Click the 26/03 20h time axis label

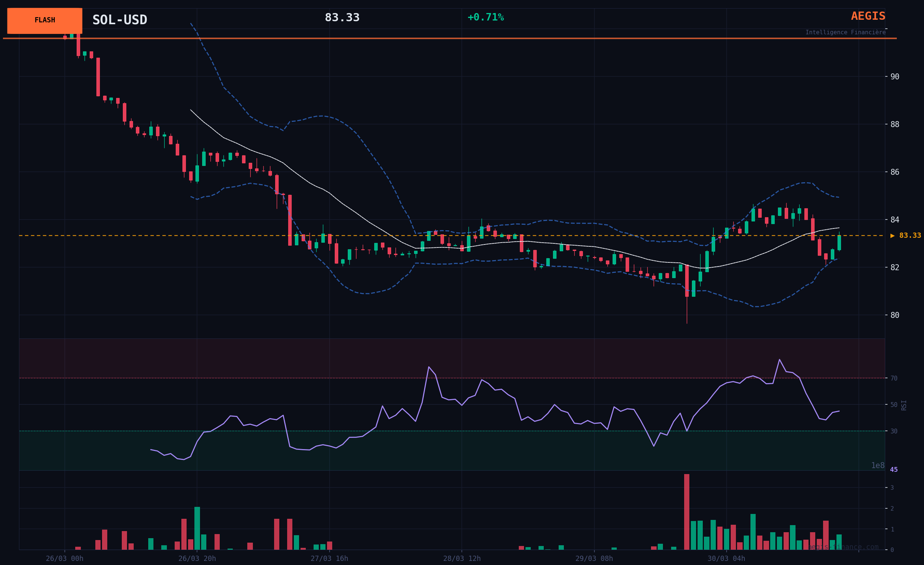197,559
